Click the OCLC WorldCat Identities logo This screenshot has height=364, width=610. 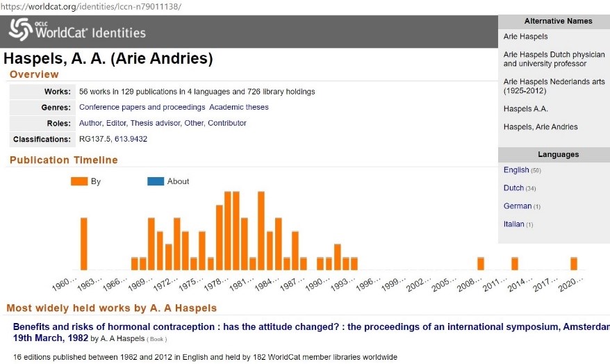click(x=77, y=31)
